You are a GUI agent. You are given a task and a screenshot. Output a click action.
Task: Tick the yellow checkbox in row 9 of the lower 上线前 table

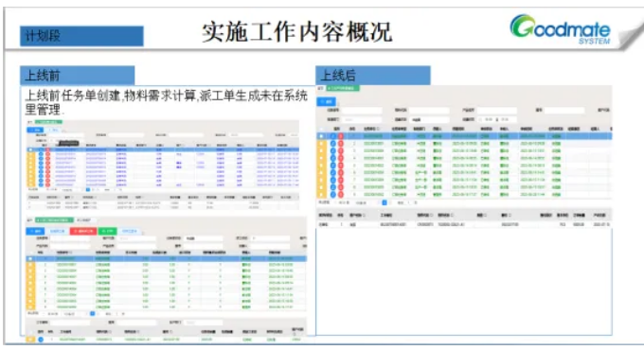[30, 306]
